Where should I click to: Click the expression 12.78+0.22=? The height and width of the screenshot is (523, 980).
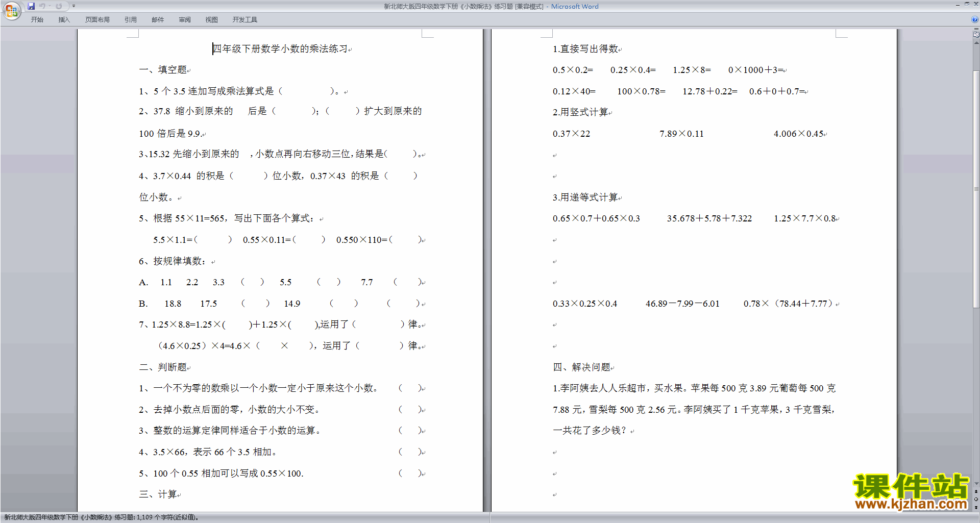click(710, 91)
